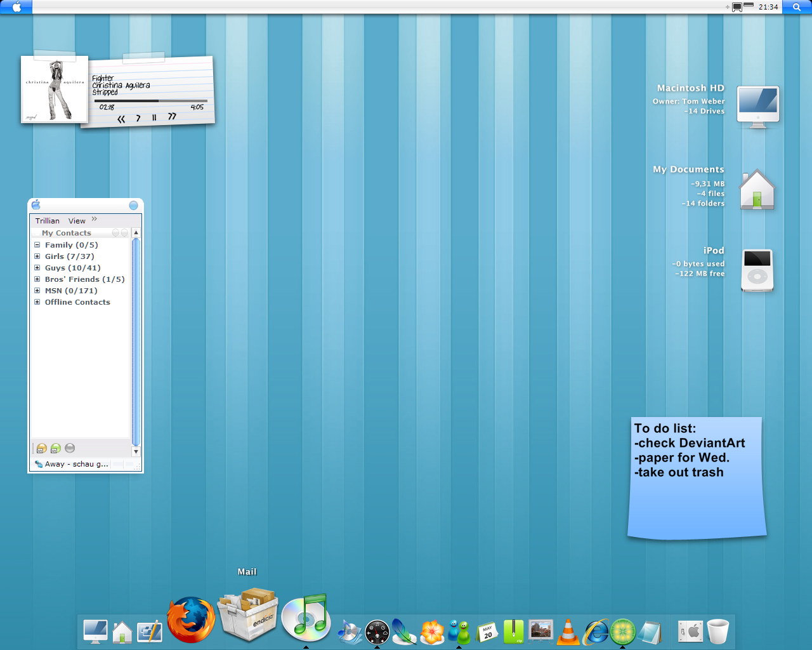Screen dimensions: 812x650
Task: Click the Trillian scrollbar up arrow
Action: [136, 233]
